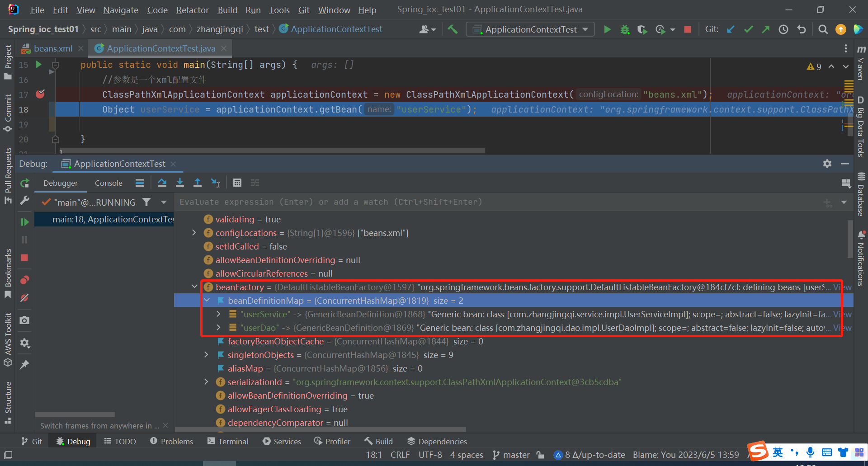Viewport: 868px width, 466px height.
Task: Click the Evaluate expression input field
Action: click(x=497, y=202)
